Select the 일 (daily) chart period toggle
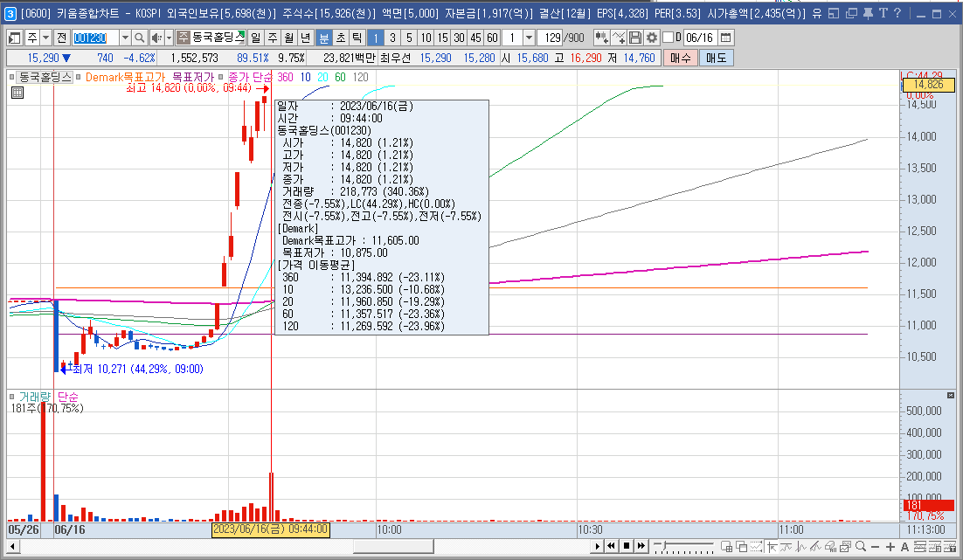Image resolution: width=963 pixels, height=560 pixels. (x=256, y=38)
